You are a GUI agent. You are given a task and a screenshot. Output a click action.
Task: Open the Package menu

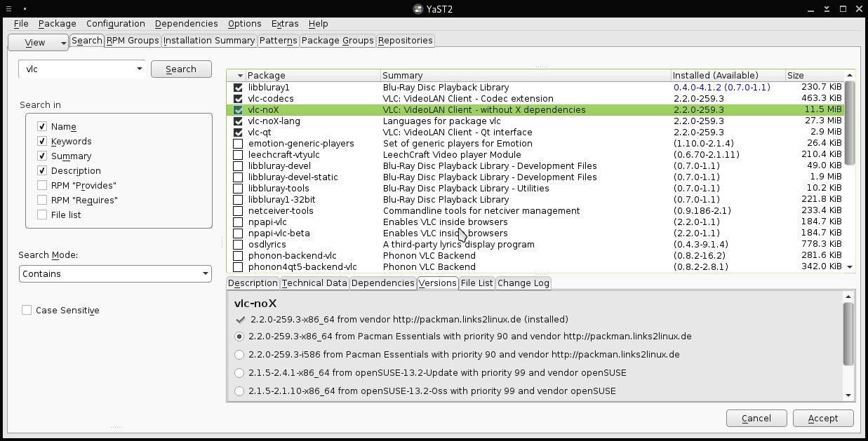[57, 24]
